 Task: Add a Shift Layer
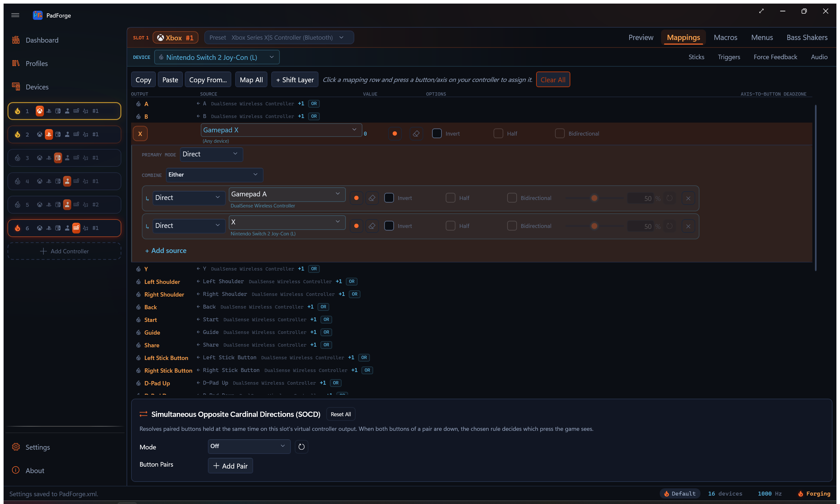(x=295, y=79)
